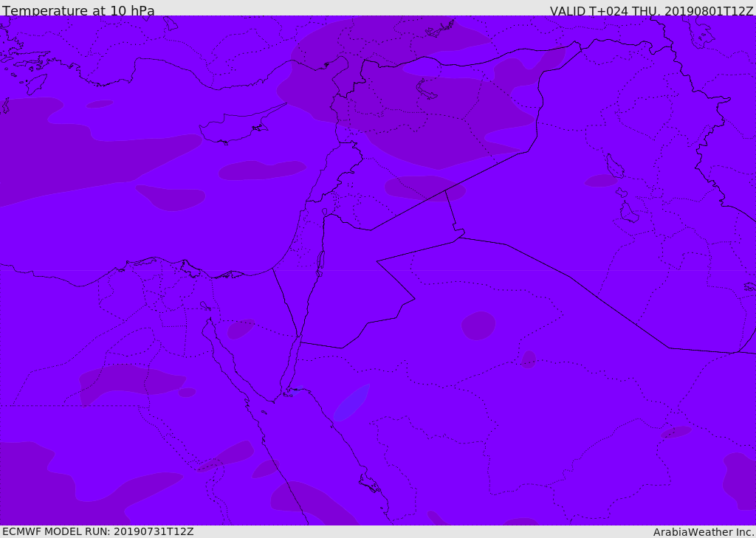The height and width of the screenshot is (538, 756).
Task: Select Lake Assad in northern Syria
Action: tap(426, 90)
